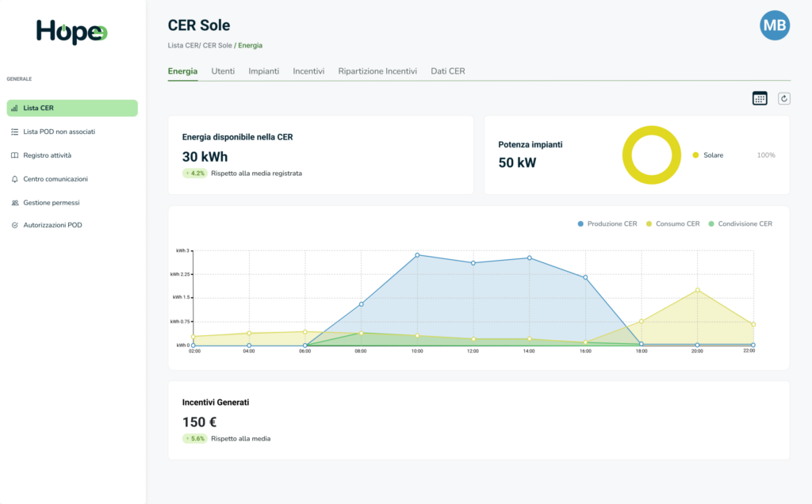Image resolution: width=812 pixels, height=504 pixels.
Task: Go to the Dati CER tab
Action: 448,71
